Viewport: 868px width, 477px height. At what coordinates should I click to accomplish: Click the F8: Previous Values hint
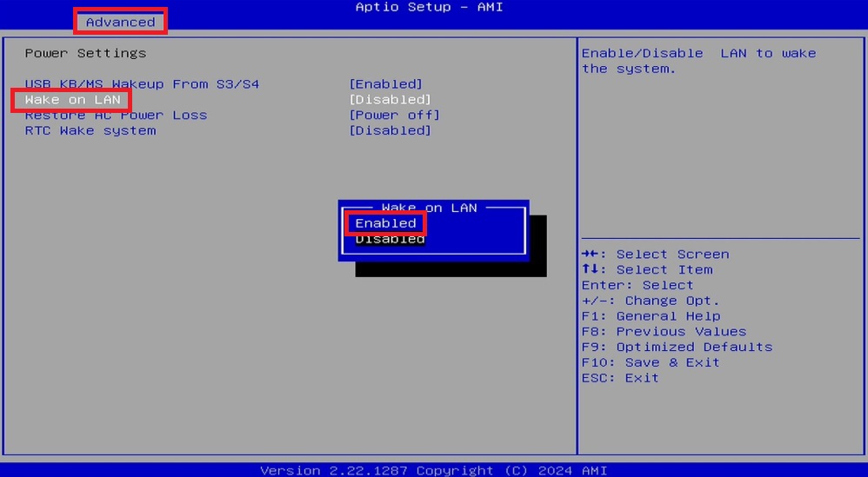point(664,332)
